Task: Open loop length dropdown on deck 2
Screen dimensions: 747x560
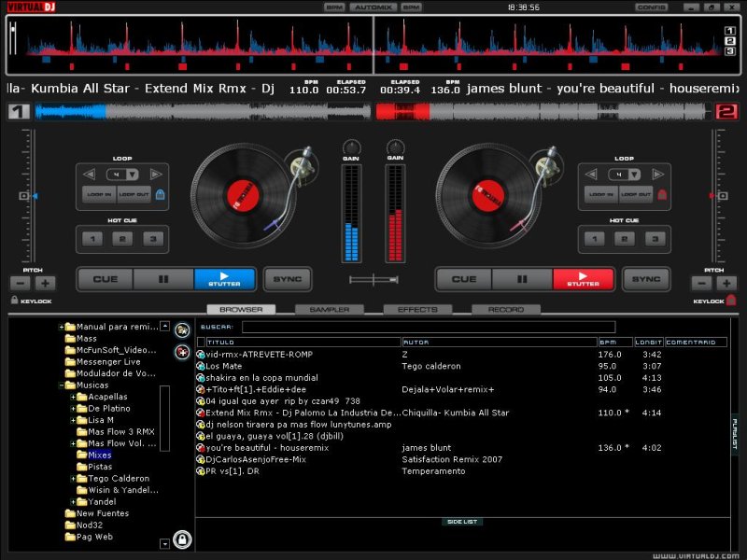Action: point(635,175)
